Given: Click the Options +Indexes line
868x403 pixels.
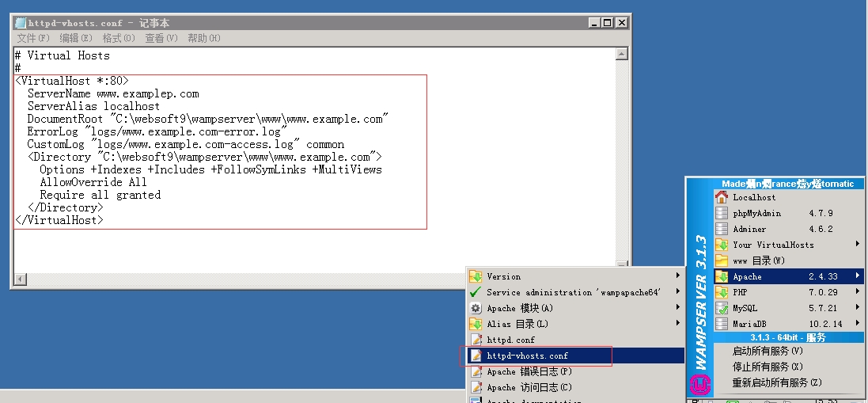Looking at the screenshot, I should pos(211,169).
